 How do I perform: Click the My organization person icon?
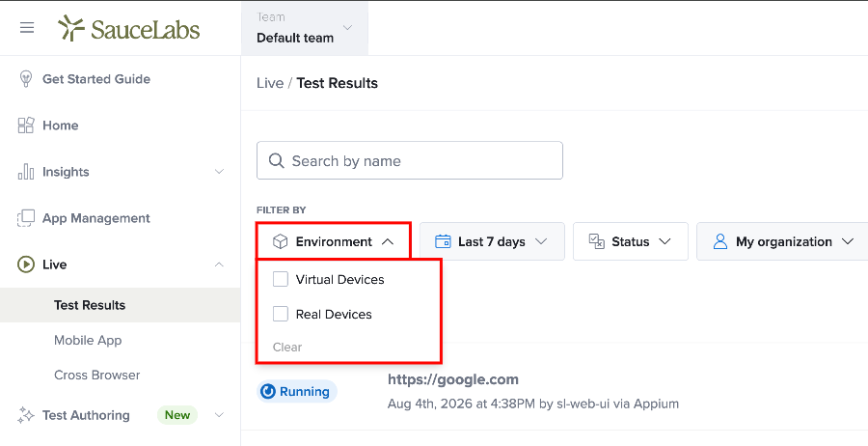tap(719, 241)
